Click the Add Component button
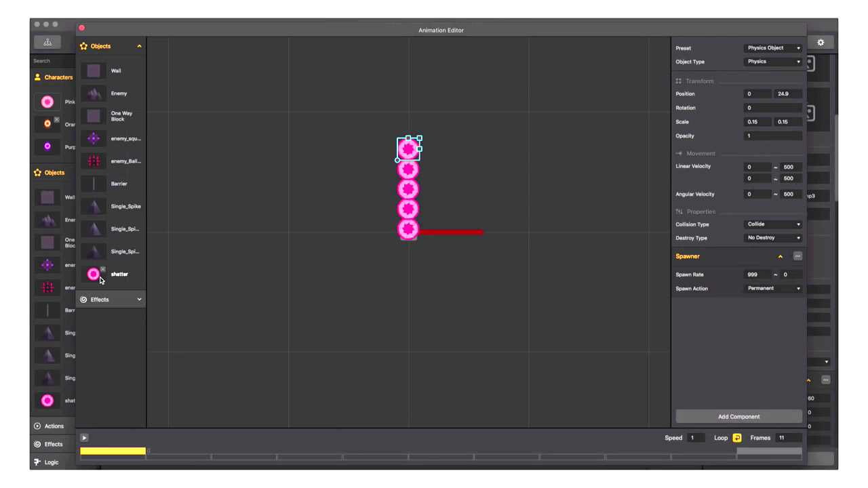868x488 pixels. 738,417
